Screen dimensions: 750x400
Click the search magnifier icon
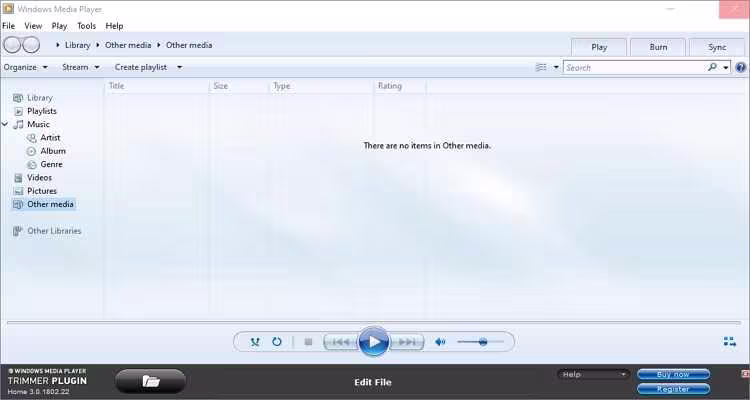point(712,67)
